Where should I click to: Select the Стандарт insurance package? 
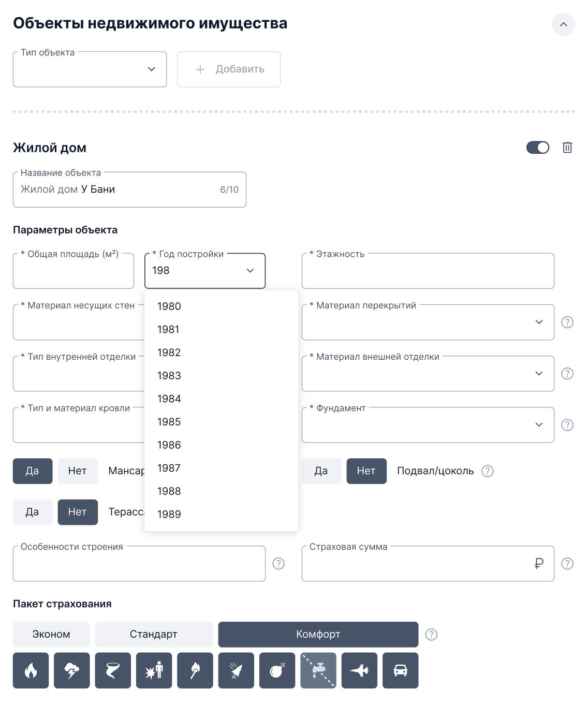coord(154,634)
